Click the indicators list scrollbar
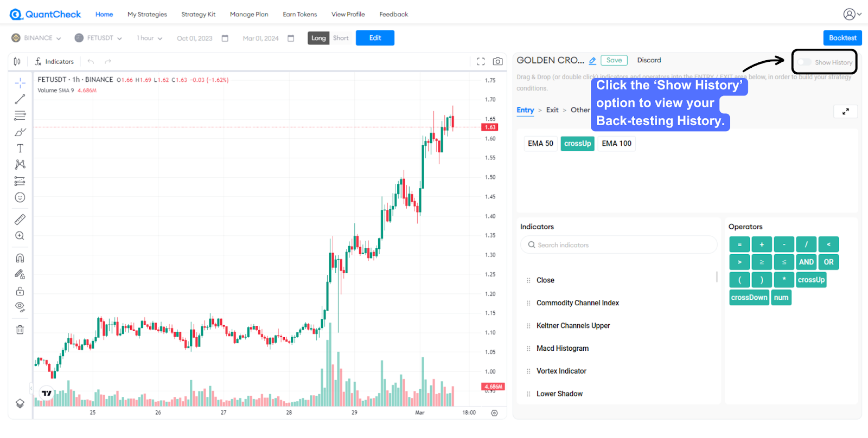Screen dimensions: 868x438 point(717,277)
